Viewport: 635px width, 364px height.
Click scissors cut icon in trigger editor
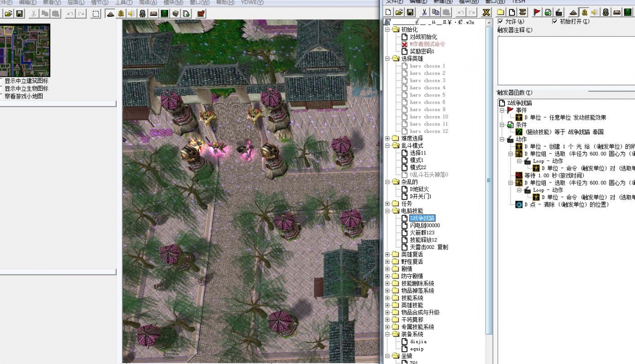(424, 12)
